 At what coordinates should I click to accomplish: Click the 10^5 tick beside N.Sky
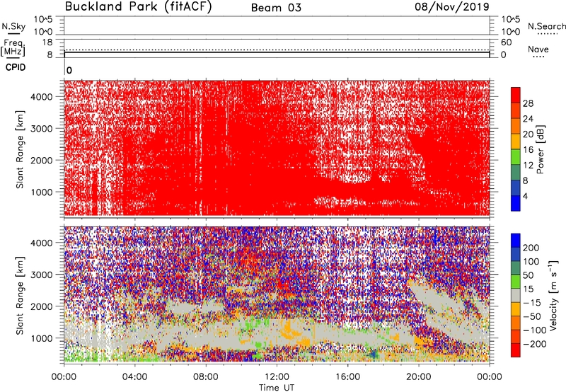(x=43, y=20)
